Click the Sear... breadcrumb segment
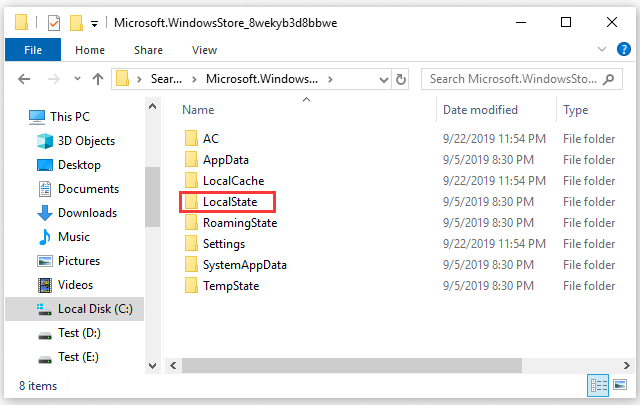 click(x=166, y=79)
